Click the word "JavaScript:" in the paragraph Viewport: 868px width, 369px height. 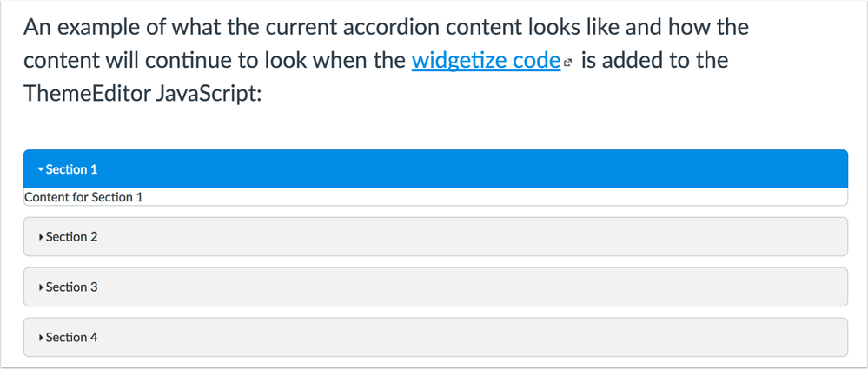click(x=209, y=95)
